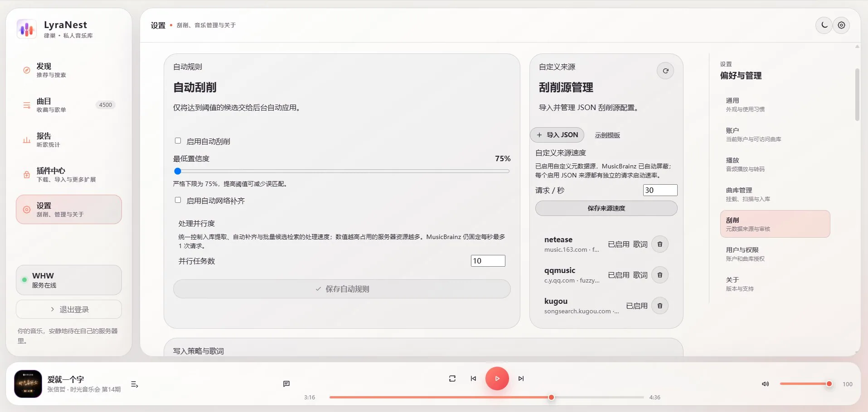868x412 pixels.
Task: Select the 刮削 settings section
Action: pyautogui.click(x=775, y=224)
